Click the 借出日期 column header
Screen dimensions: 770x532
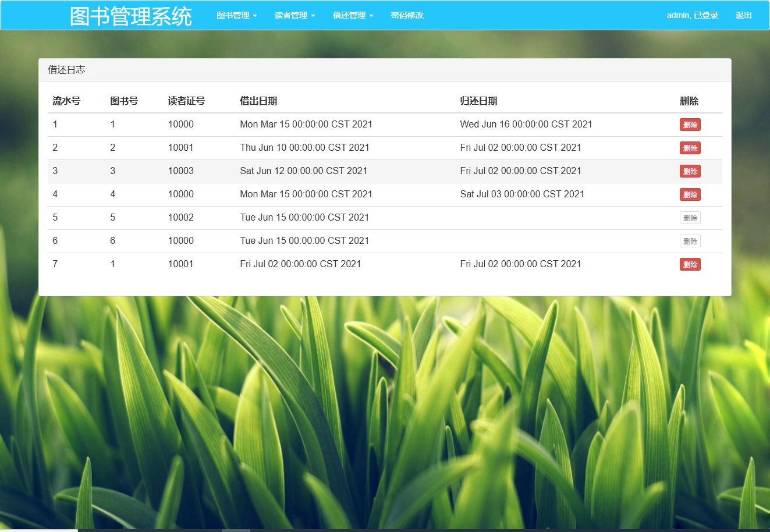click(258, 101)
